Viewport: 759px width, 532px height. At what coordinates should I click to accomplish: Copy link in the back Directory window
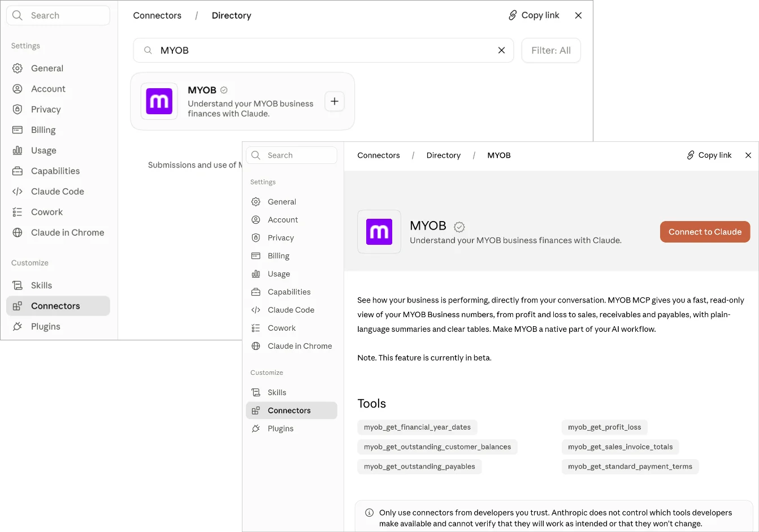click(534, 15)
